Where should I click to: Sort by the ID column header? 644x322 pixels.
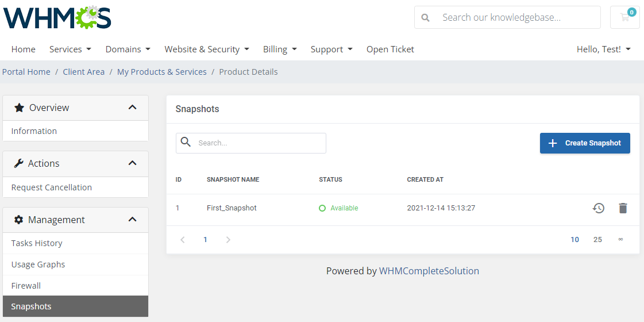click(179, 180)
